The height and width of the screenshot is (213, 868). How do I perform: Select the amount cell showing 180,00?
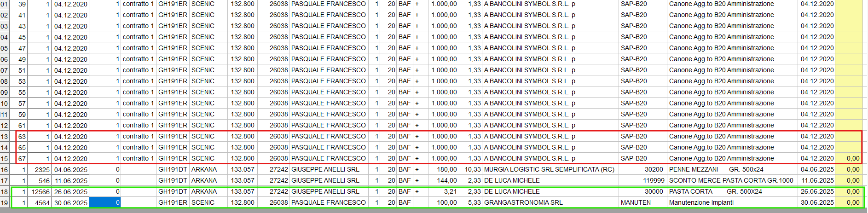pyautogui.click(x=444, y=169)
